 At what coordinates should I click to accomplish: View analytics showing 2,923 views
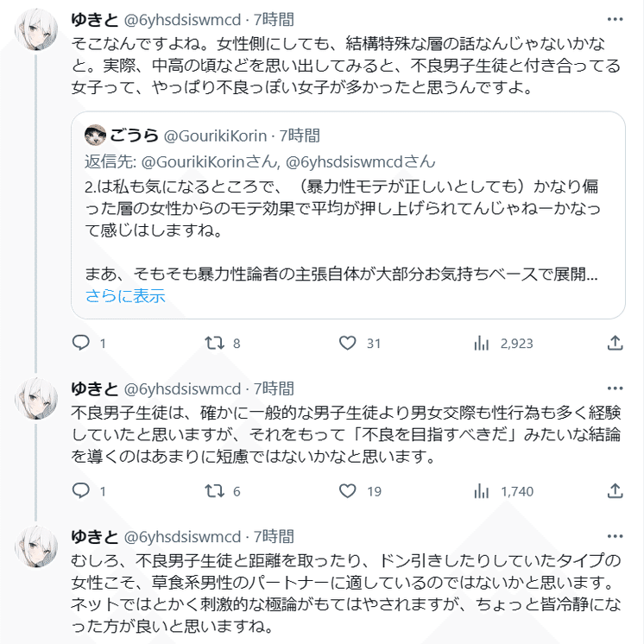(483, 343)
